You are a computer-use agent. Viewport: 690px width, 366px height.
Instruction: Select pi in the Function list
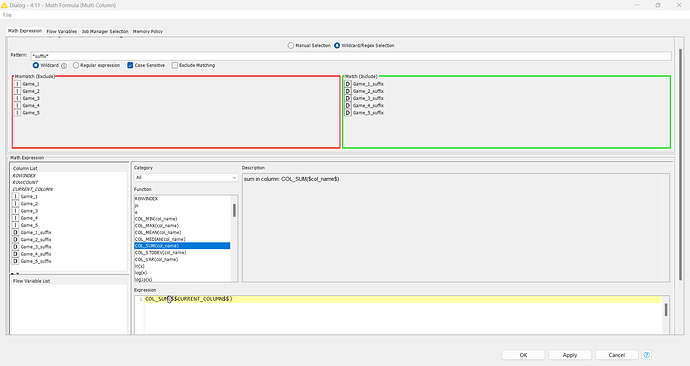[136, 205]
